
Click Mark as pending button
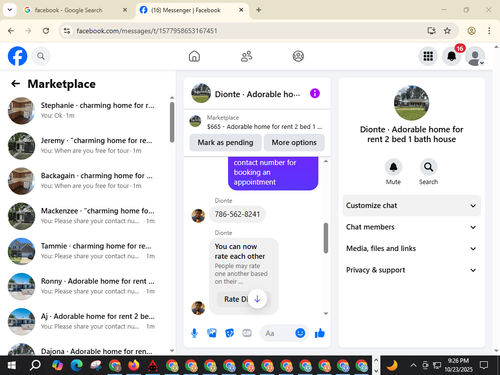(x=225, y=142)
